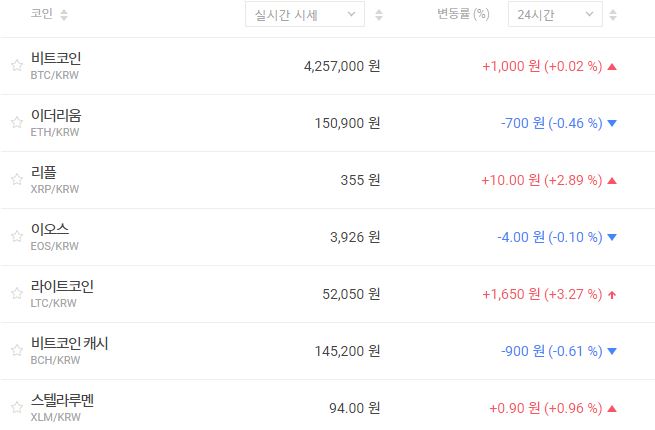Click the red up arrow for 리플
The width and height of the screenshot is (655, 430).
[x=612, y=180]
